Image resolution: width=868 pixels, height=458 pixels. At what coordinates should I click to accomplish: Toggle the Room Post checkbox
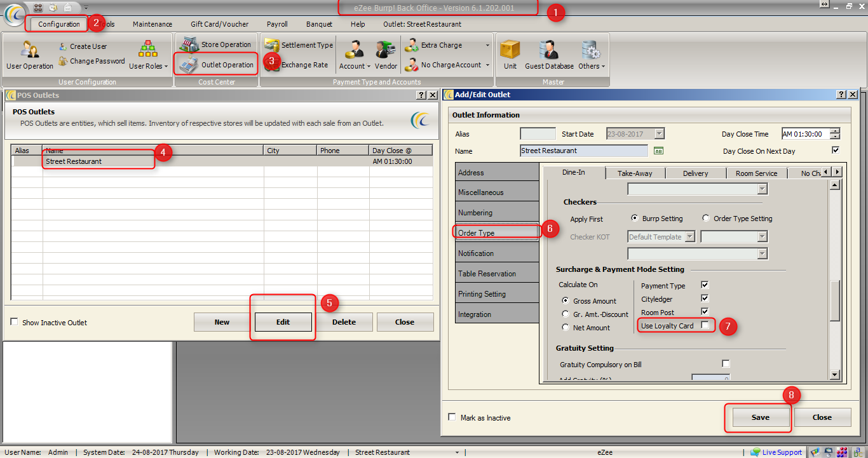point(705,311)
